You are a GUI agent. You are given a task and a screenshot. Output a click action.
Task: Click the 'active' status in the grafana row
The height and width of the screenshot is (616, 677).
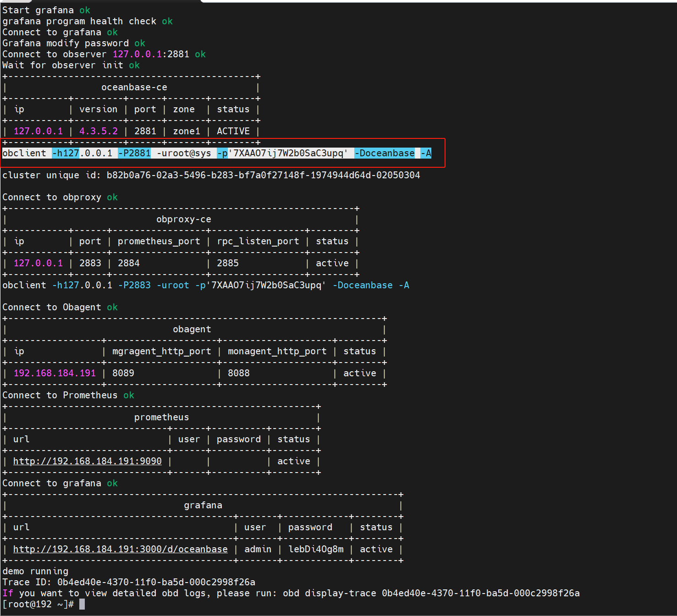(x=376, y=549)
